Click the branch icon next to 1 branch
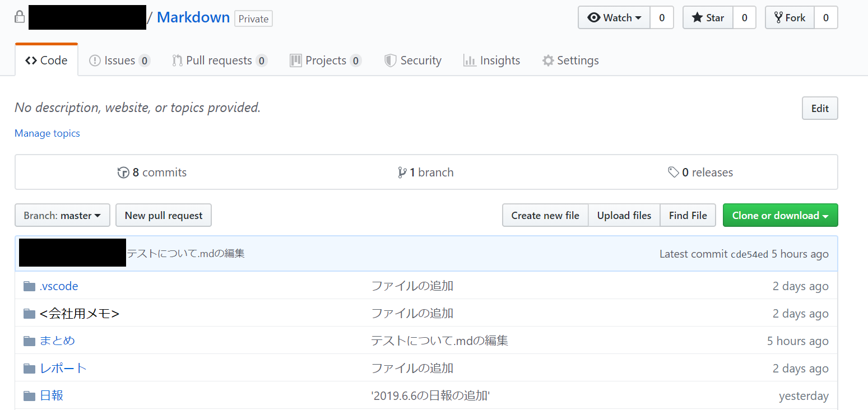 (x=402, y=173)
